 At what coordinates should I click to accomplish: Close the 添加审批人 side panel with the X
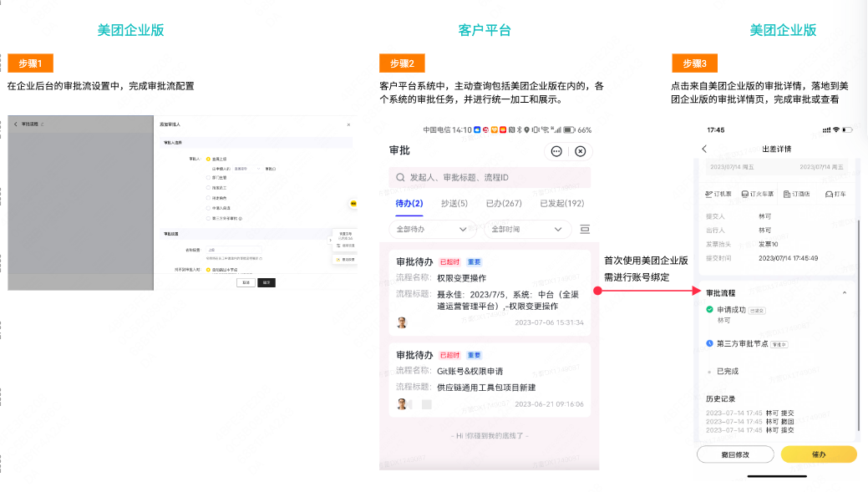click(348, 124)
